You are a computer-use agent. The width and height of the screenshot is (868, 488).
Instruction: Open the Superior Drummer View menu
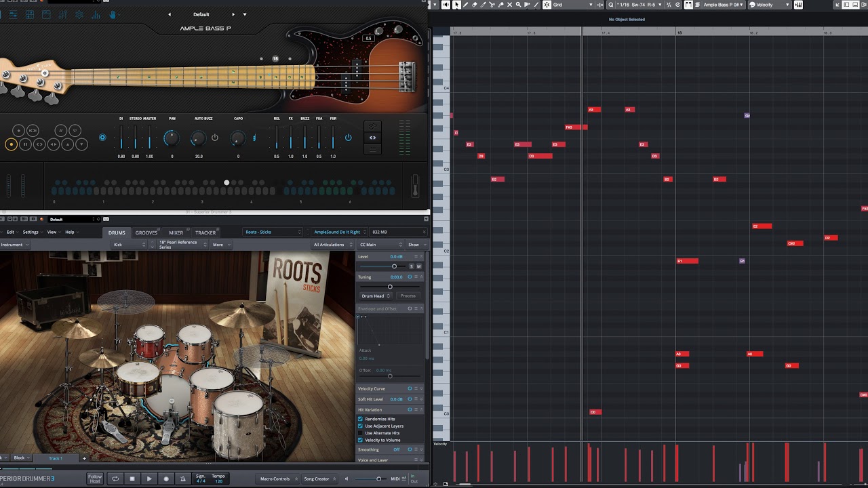52,232
